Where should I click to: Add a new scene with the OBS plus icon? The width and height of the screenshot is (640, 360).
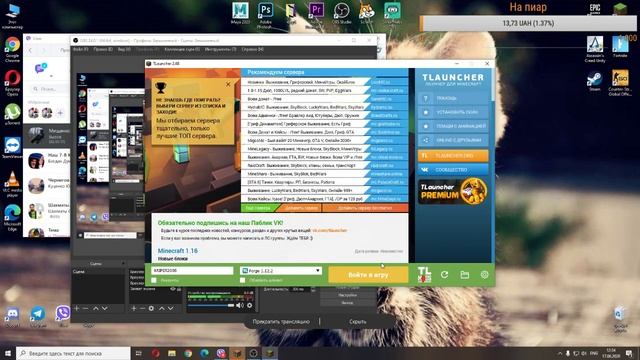76,308
